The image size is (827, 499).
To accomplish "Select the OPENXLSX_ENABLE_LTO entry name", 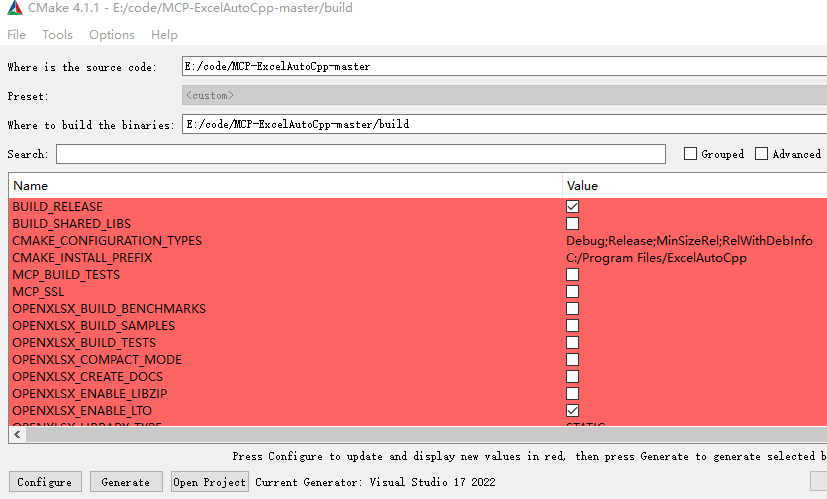I will click(82, 410).
